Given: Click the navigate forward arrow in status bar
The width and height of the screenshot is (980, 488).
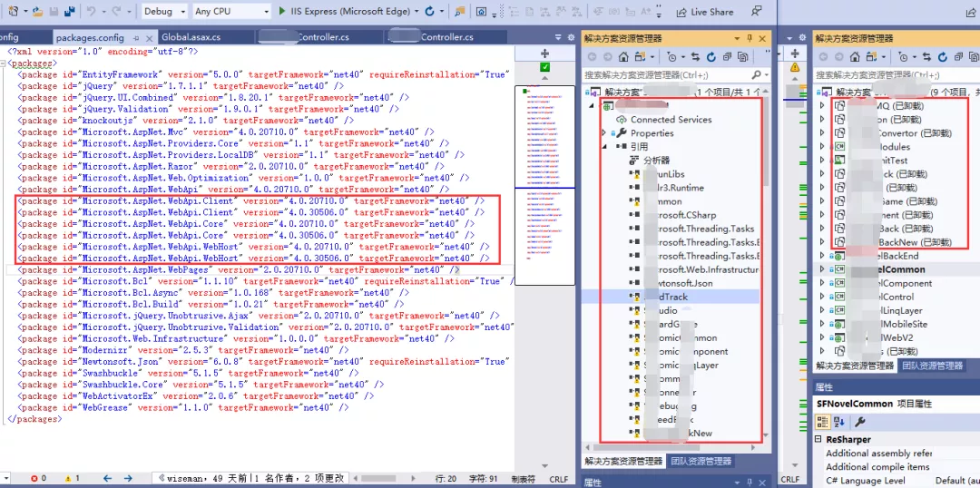Looking at the screenshot, I should coord(128,478).
